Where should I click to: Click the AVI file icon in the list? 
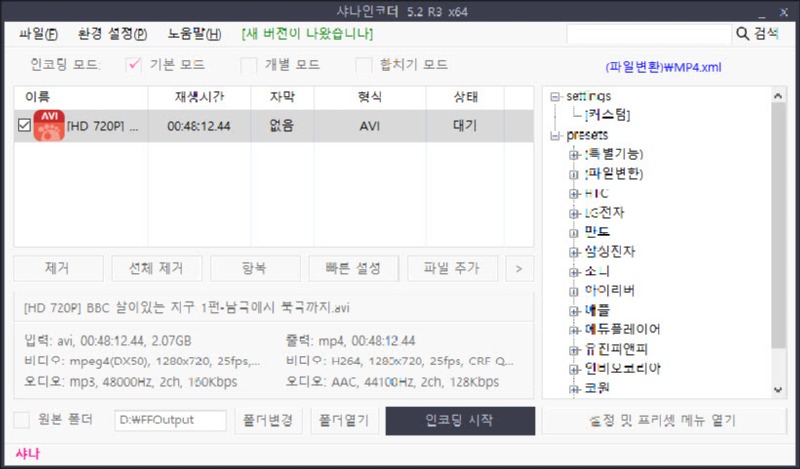coord(49,126)
